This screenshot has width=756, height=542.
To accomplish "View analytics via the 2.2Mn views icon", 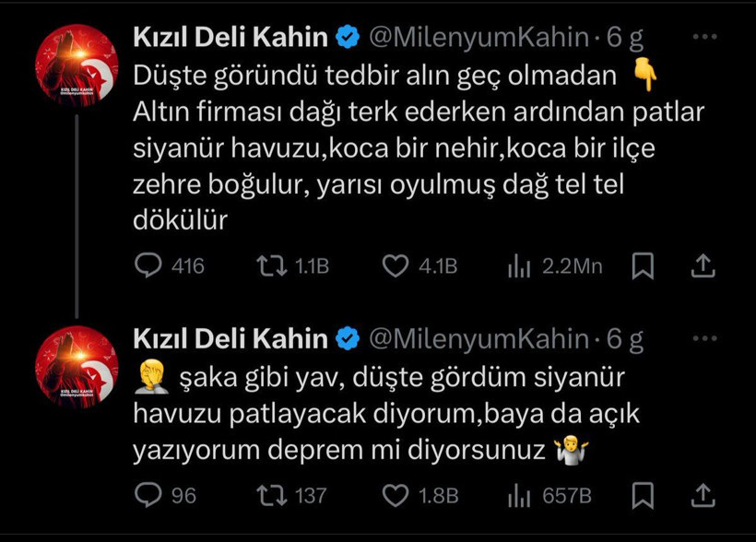I will click(x=517, y=265).
